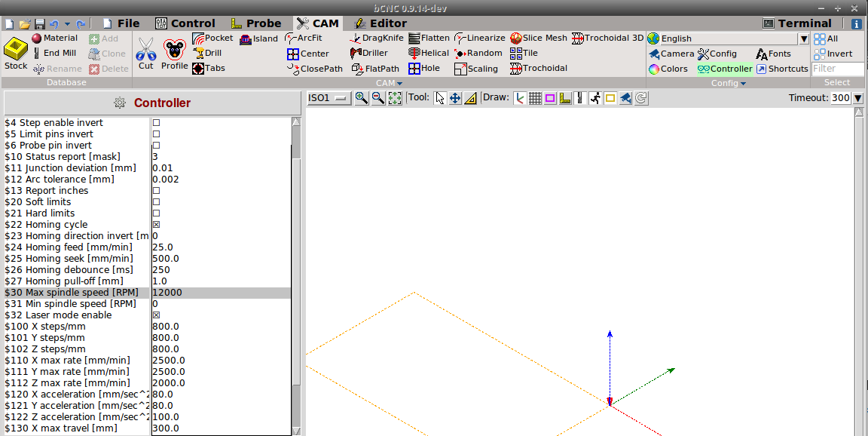Disable Laser mode enable checkbox
This screenshot has width=868, height=436.
[x=157, y=315]
